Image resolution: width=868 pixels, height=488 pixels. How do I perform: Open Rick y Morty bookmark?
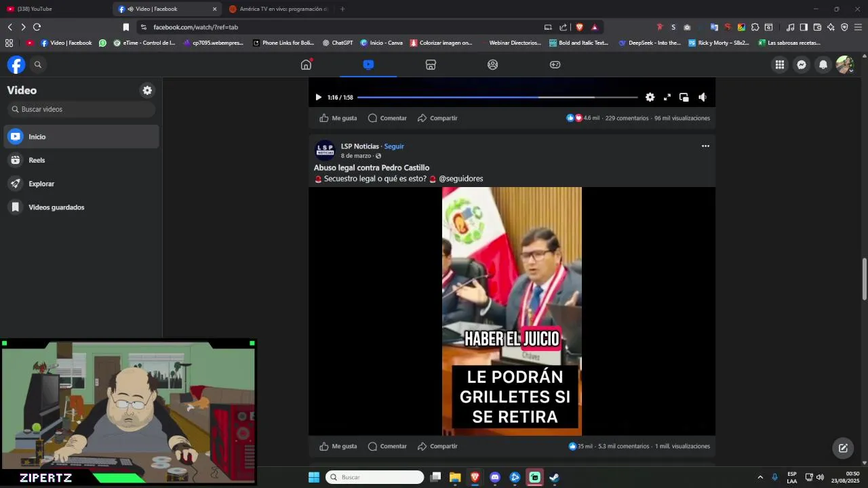pyautogui.click(x=719, y=43)
